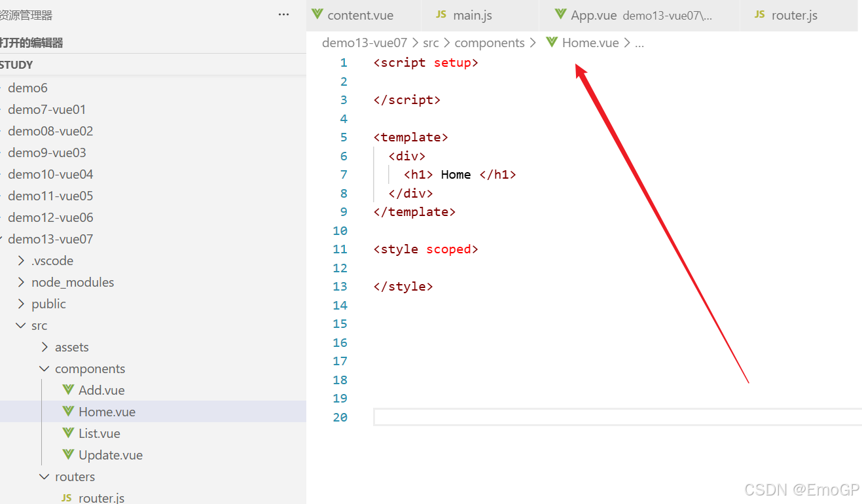This screenshot has width=862, height=504.
Task: Click src in the breadcrumb path
Action: point(431,43)
